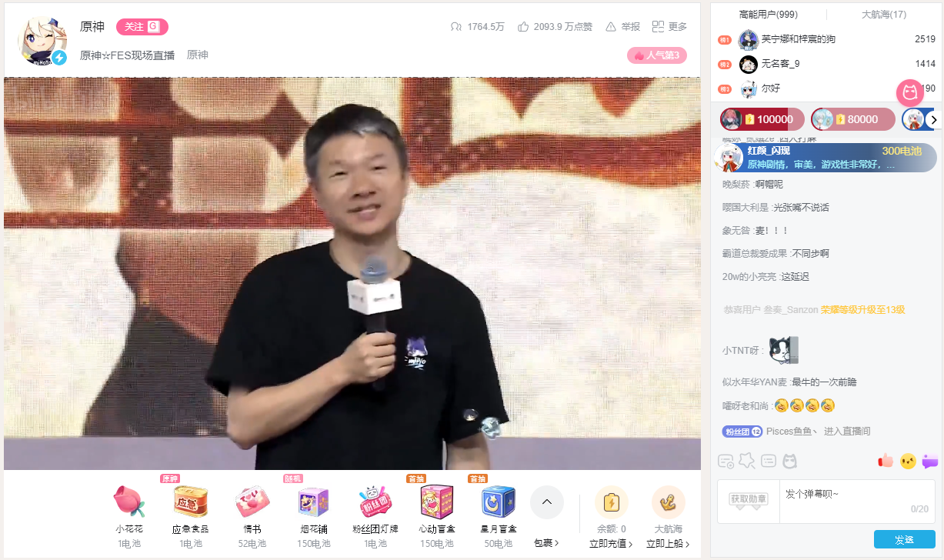Send the red thumbs-up quick emote
Viewport: 944px width, 560px height.
click(x=886, y=461)
